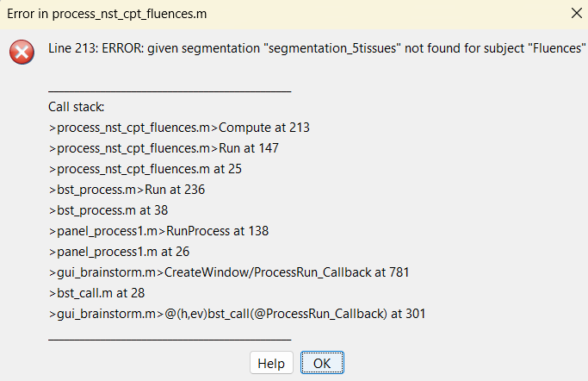Viewport: 588px width, 381px height.
Task: Confirm the error with the OK button
Action: tap(322, 363)
